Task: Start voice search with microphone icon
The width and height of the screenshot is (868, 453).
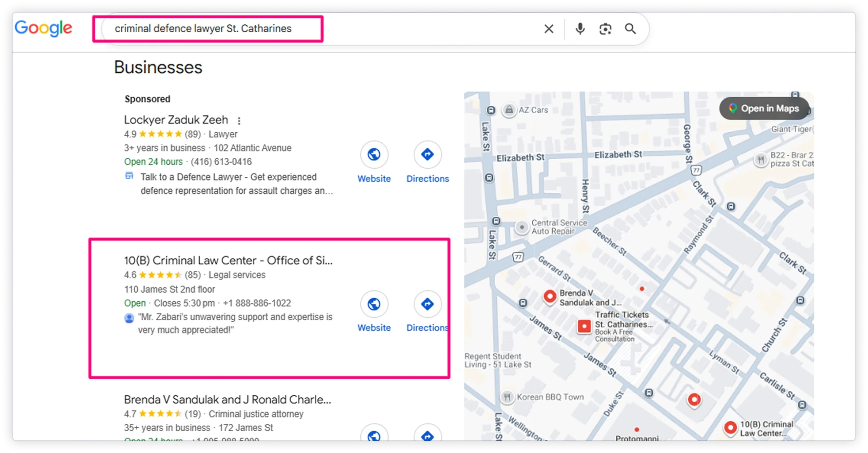Action: pos(580,29)
